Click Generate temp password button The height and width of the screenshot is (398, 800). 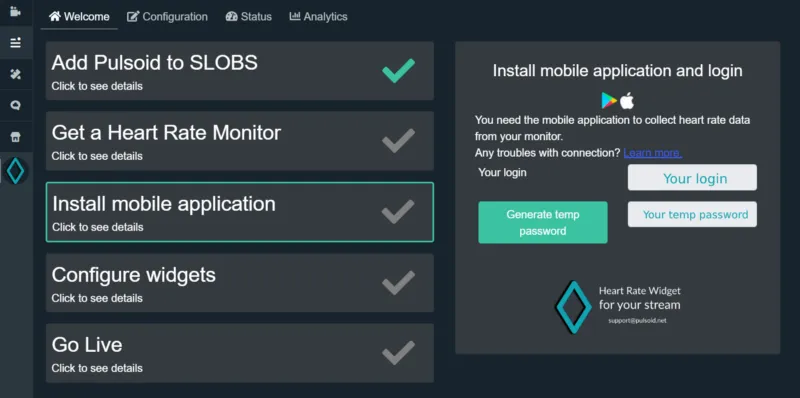543,222
